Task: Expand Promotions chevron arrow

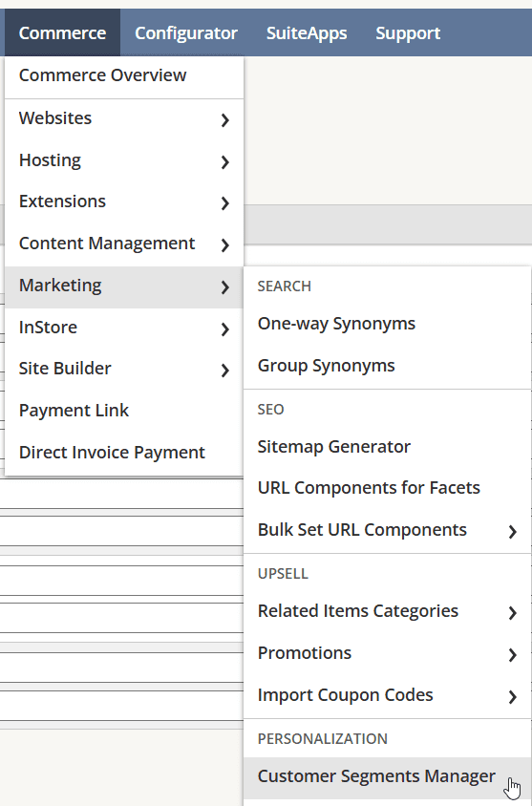Action: (512, 655)
